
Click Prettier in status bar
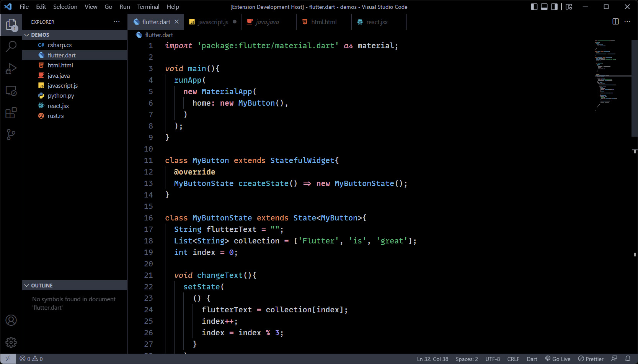click(x=591, y=359)
